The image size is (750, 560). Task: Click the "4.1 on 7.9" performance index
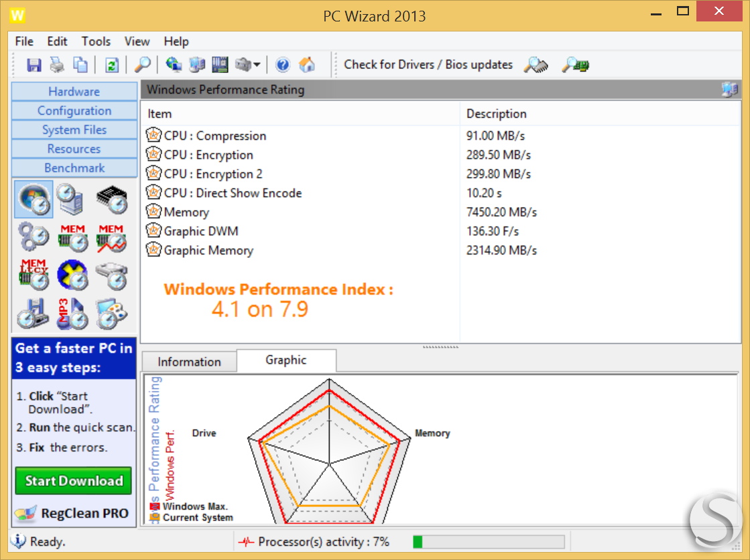tap(260, 309)
